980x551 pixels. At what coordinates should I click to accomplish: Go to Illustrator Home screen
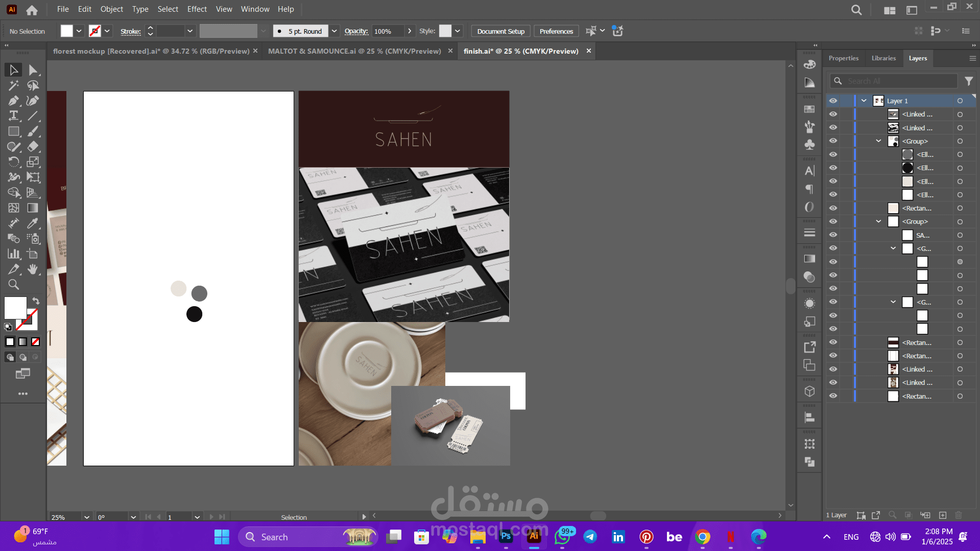[32, 10]
